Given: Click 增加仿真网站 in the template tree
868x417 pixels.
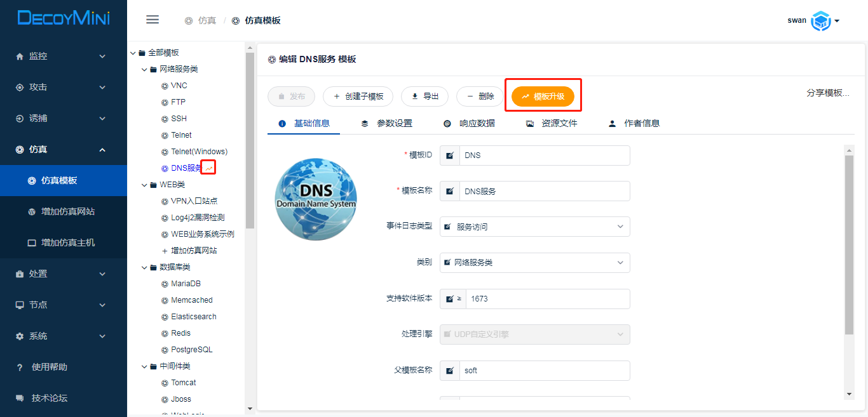Looking at the screenshot, I should [x=193, y=251].
